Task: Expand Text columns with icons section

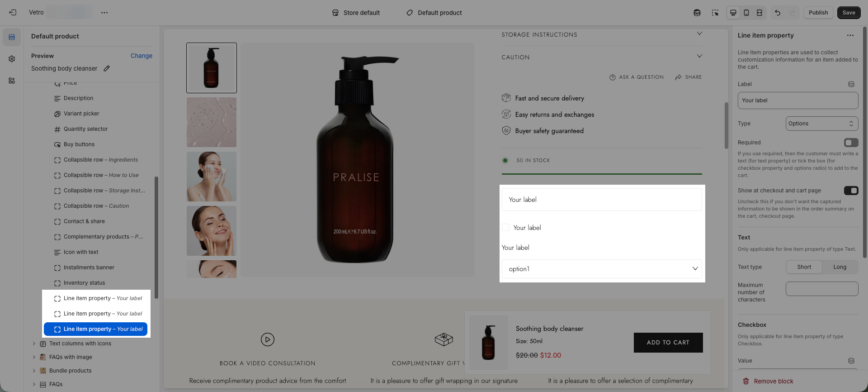Action: pyautogui.click(x=34, y=344)
